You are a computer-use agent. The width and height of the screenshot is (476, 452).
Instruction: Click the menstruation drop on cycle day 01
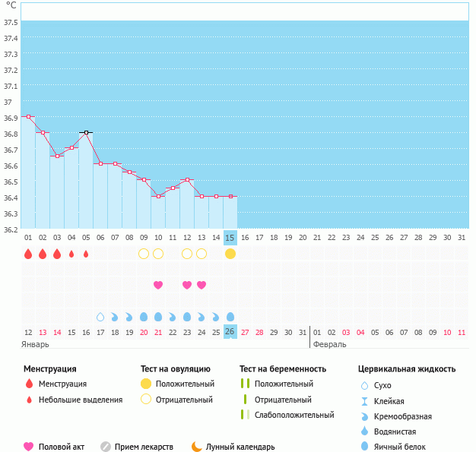coord(28,254)
